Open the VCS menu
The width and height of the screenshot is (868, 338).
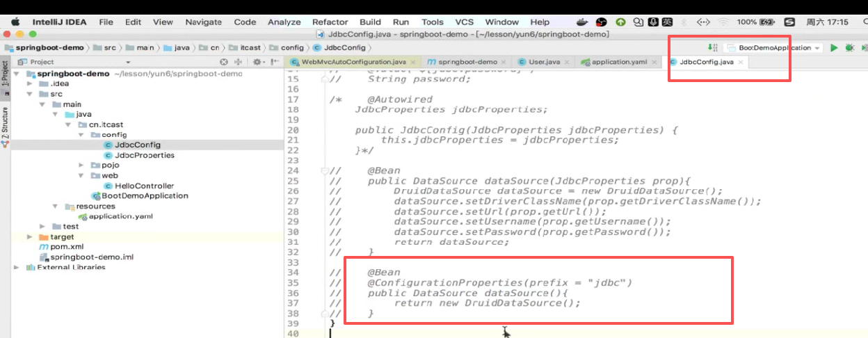click(x=464, y=22)
